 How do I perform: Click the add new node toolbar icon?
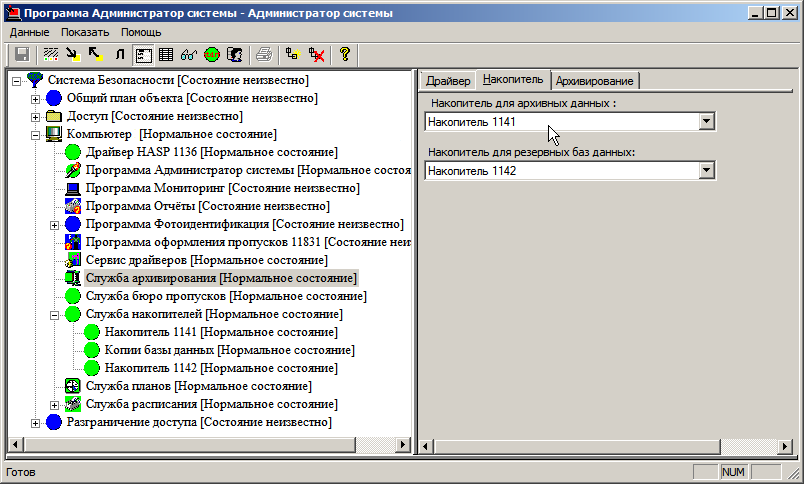coord(293,55)
